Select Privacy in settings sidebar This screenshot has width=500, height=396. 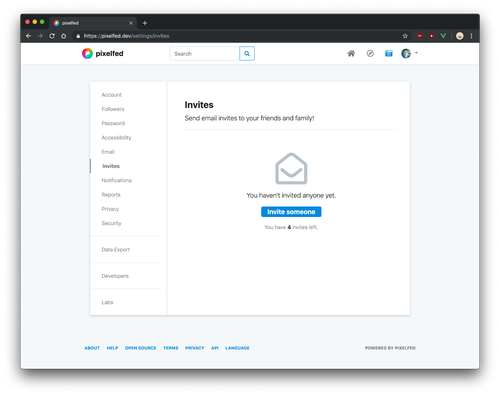tap(110, 209)
